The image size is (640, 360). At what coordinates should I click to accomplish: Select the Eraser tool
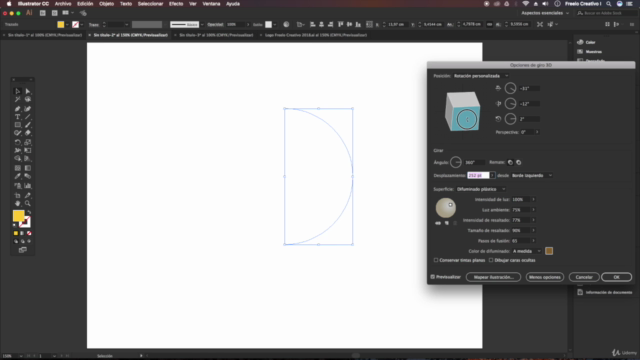(28, 133)
